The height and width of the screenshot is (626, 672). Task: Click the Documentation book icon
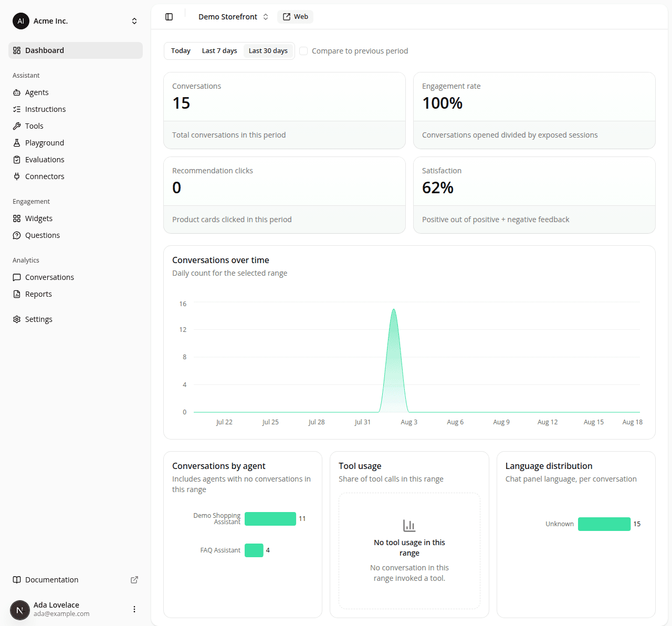coord(17,580)
